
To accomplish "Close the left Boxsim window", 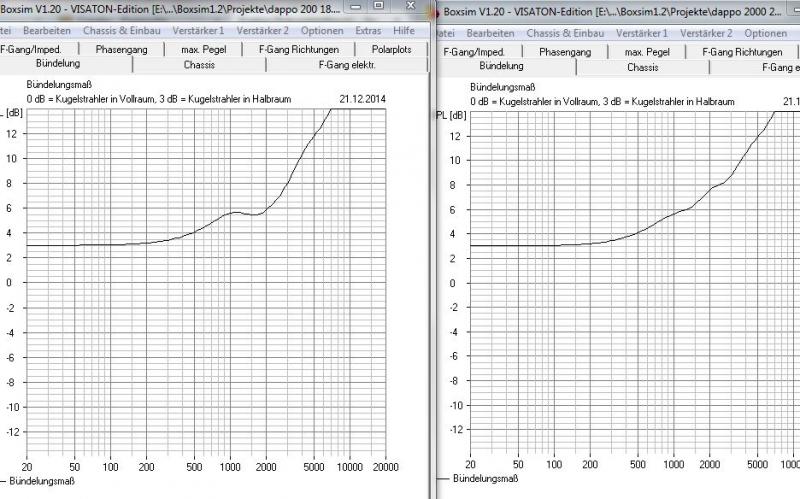I will tap(410, 6).
